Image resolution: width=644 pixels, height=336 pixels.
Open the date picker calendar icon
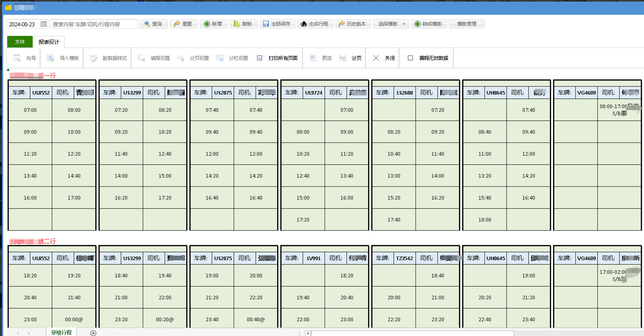coord(43,24)
